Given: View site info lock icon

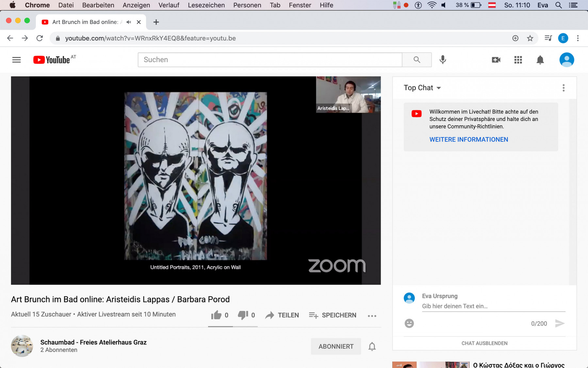Looking at the screenshot, I should coord(58,38).
